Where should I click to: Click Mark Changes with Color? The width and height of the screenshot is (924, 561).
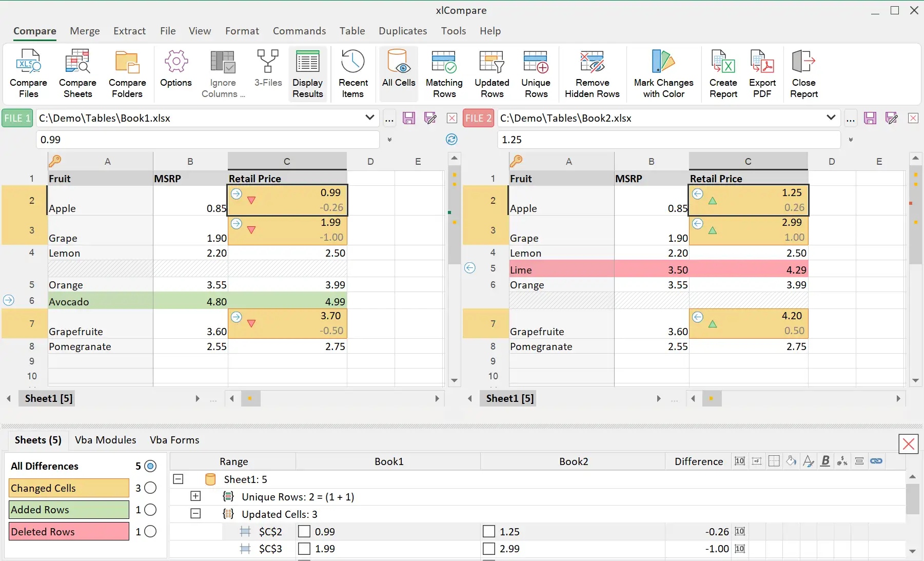click(x=663, y=73)
